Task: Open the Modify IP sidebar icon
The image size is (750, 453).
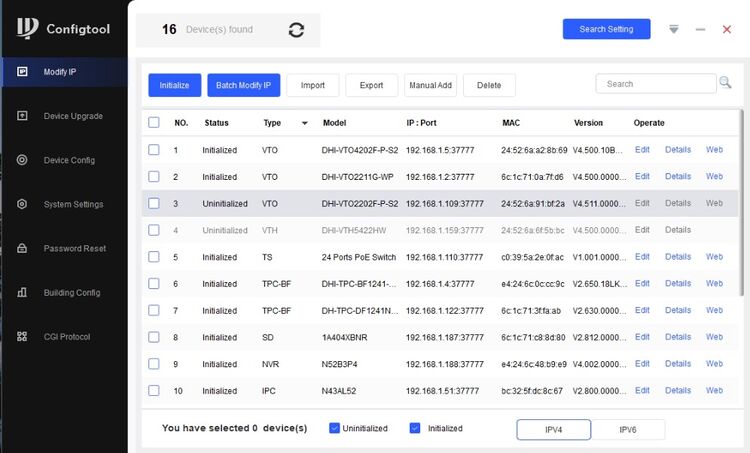Action: (x=22, y=72)
